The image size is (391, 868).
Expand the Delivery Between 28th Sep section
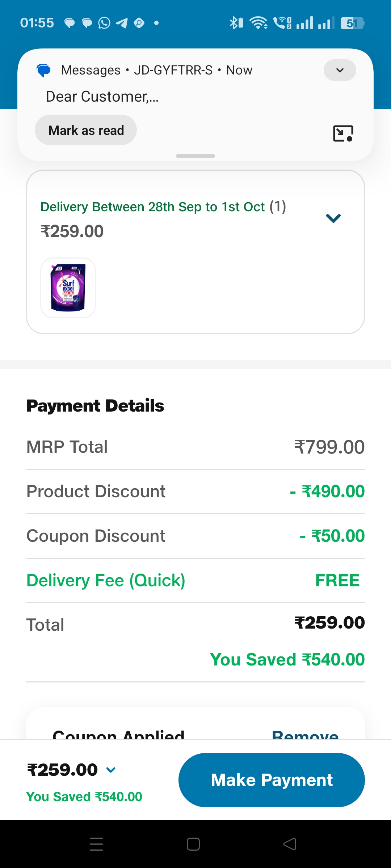pos(333,218)
